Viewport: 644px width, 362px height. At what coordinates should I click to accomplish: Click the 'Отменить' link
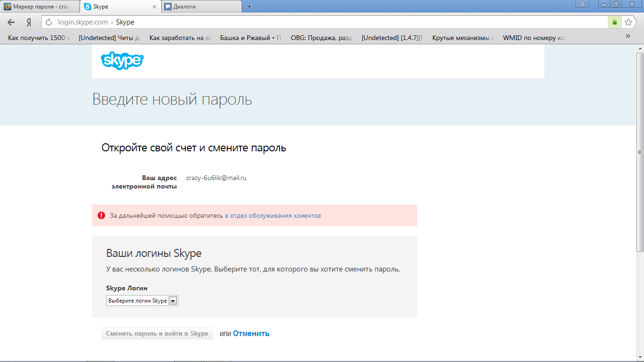coord(251,333)
